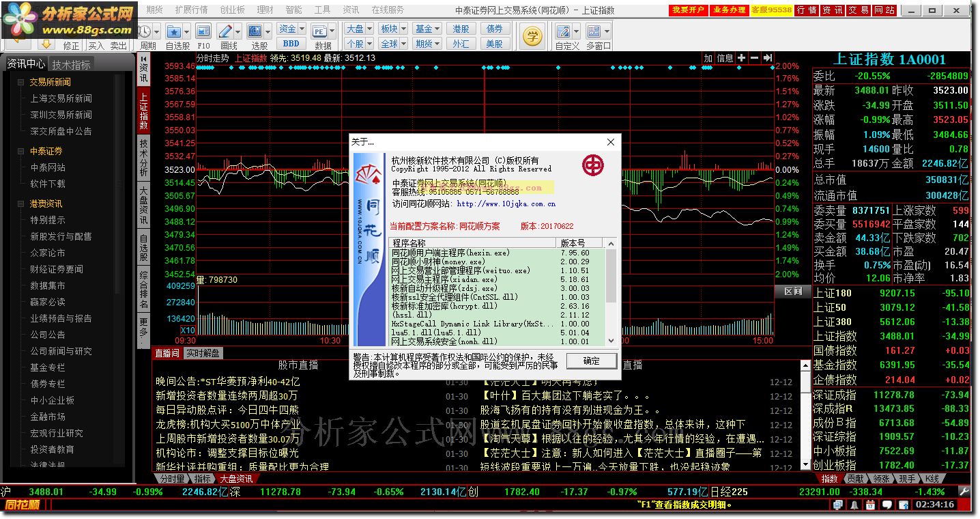
Task: Click the plus icon on chart header
Action: click(x=743, y=58)
